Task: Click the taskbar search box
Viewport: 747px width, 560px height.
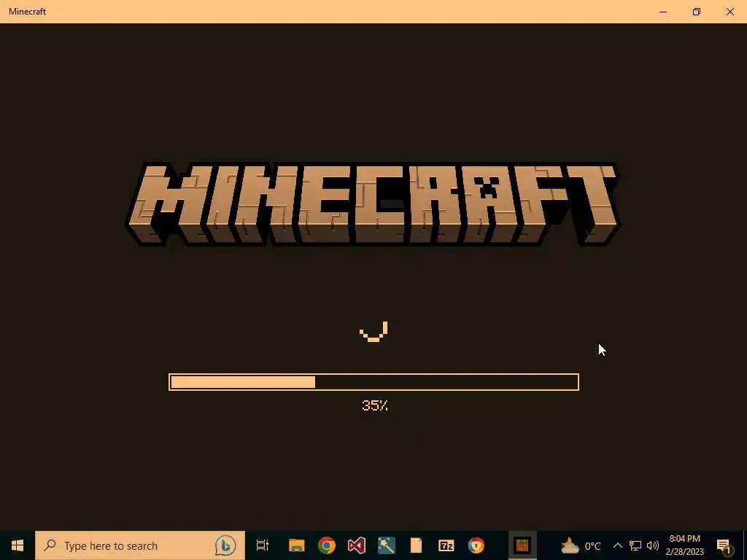Action: [140, 545]
